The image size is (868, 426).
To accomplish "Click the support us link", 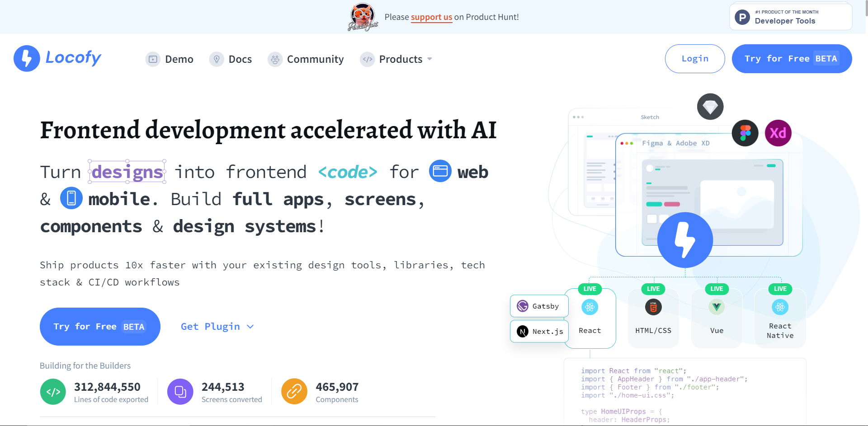I will tap(431, 17).
